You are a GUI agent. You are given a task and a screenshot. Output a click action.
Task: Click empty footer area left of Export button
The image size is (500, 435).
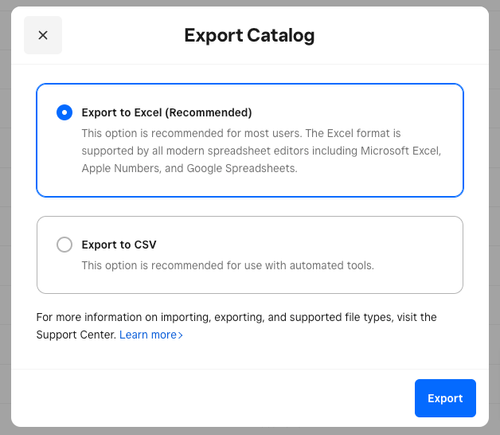point(213,398)
